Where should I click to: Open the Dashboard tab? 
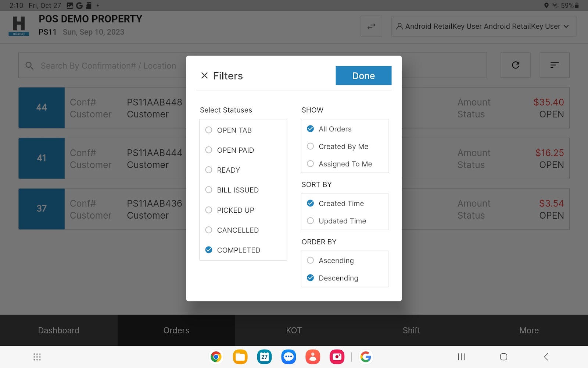tap(59, 330)
